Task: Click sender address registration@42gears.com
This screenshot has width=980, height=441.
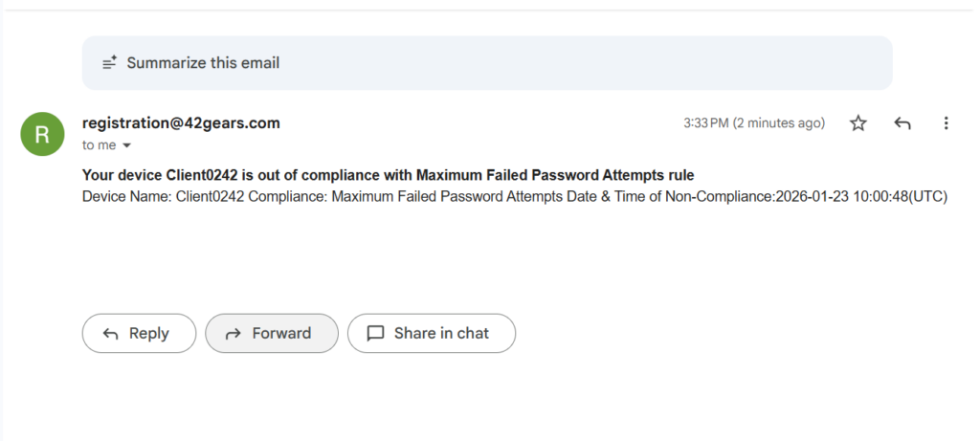Action: (x=181, y=123)
